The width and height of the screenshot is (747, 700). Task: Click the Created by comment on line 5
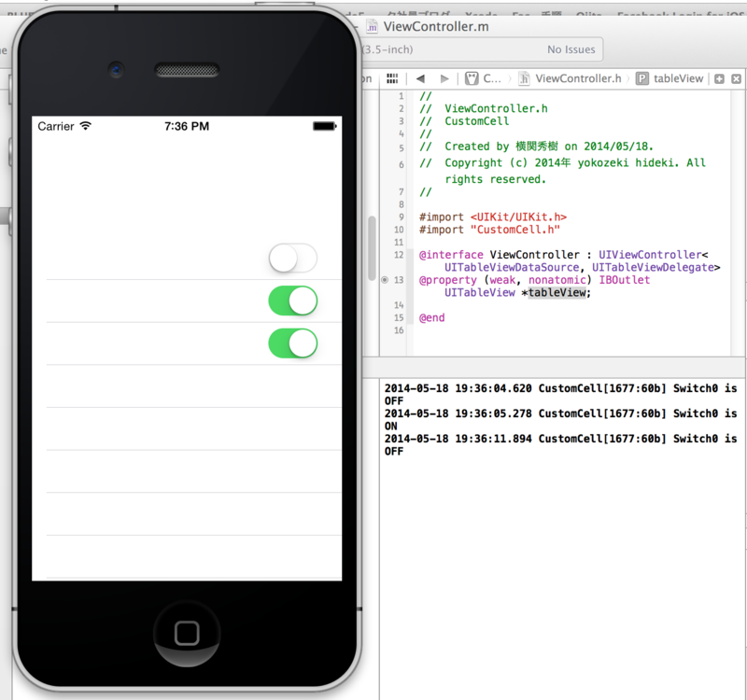536,147
